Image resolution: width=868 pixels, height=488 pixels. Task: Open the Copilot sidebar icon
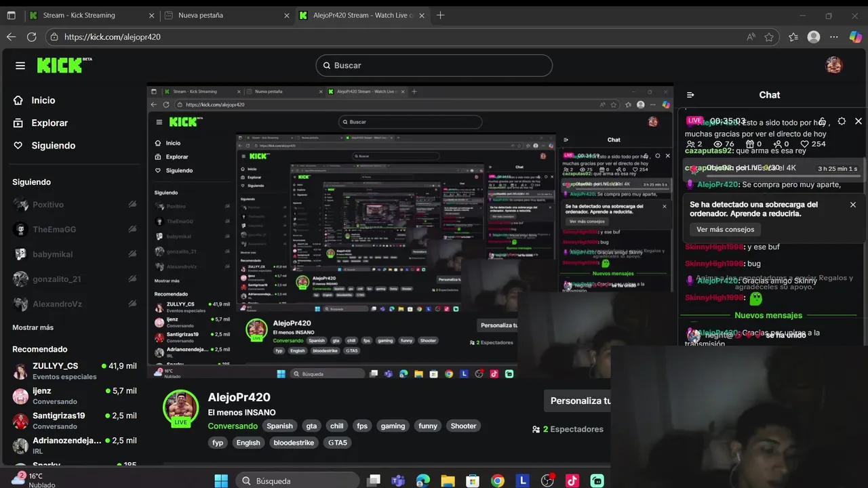856,37
